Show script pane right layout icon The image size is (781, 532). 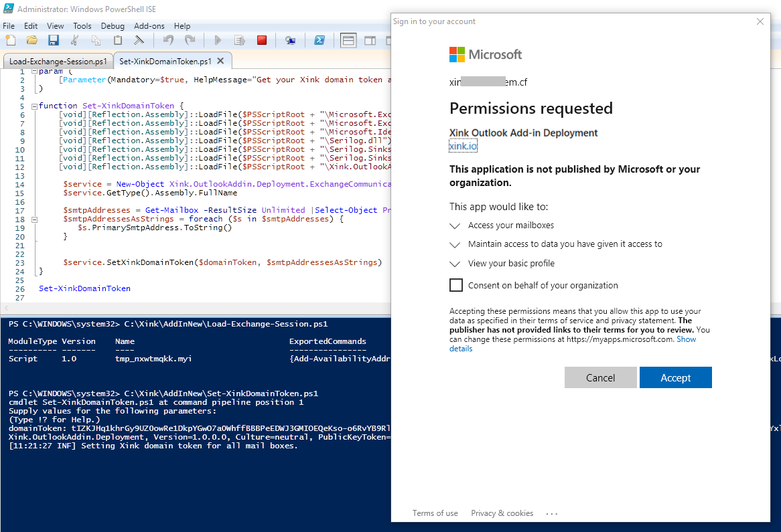[x=370, y=40]
